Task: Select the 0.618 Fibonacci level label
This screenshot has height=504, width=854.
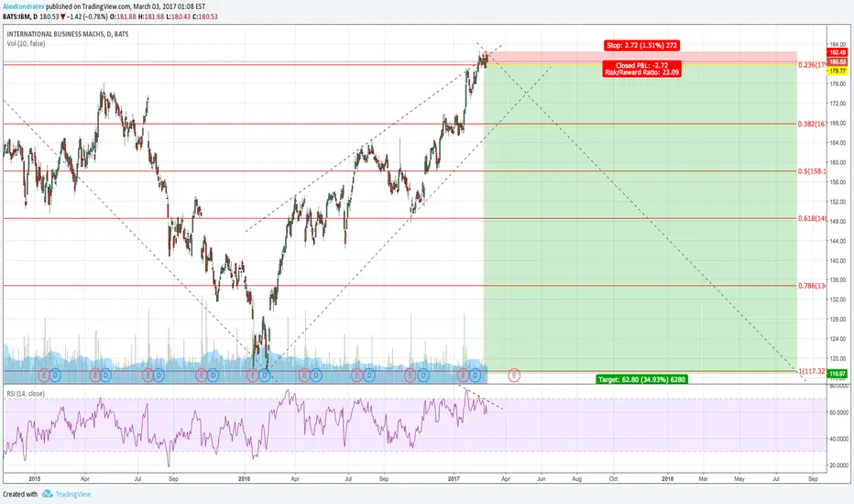Action: [812, 218]
